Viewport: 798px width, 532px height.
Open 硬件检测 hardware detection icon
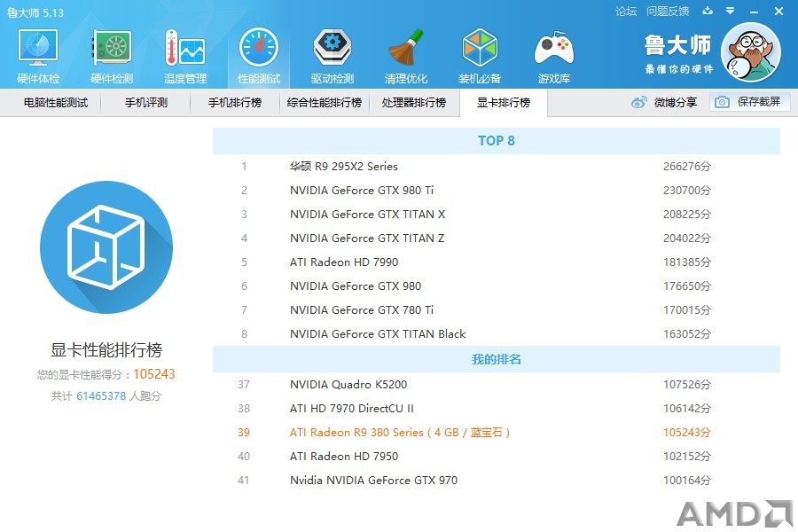coord(112,56)
